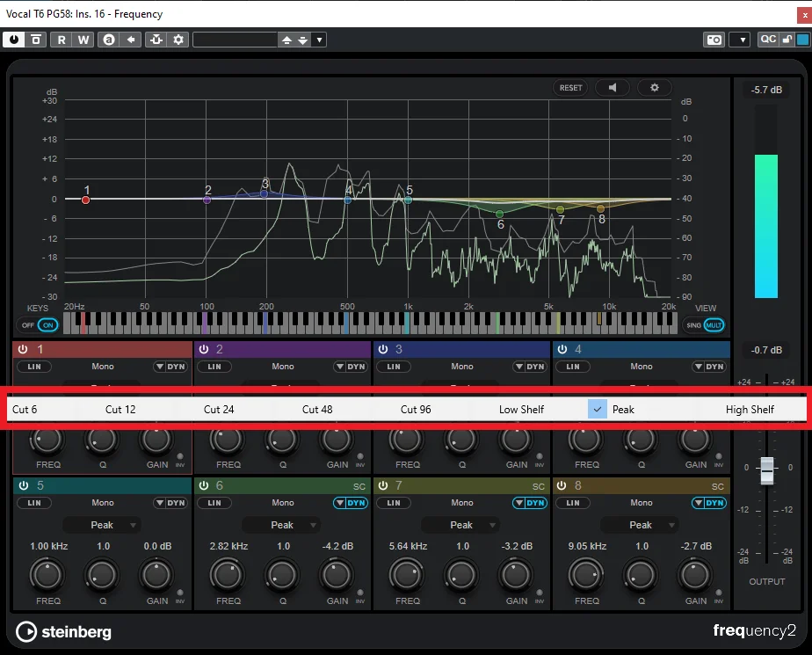Click the speaker listen icon beside RESET

(613, 88)
